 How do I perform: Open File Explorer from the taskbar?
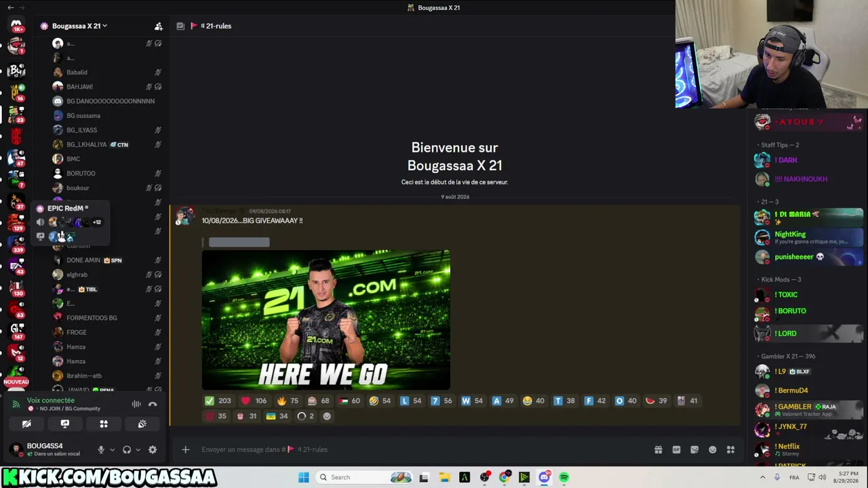[x=444, y=477]
